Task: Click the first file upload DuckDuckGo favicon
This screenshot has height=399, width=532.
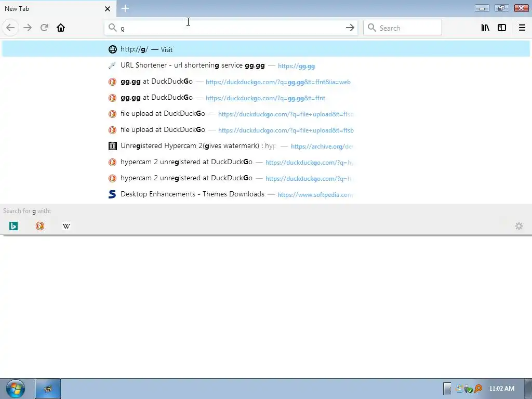Action: [x=112, y=114]
